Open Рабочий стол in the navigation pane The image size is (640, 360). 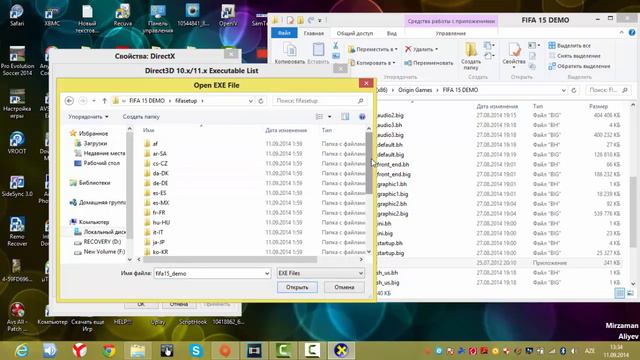tap(102, 163)
